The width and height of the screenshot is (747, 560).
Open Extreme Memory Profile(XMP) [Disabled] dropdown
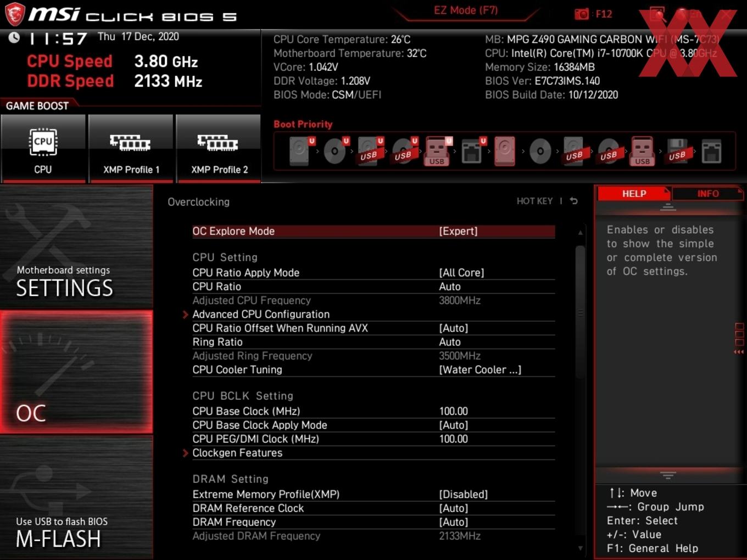pos(463,495)
